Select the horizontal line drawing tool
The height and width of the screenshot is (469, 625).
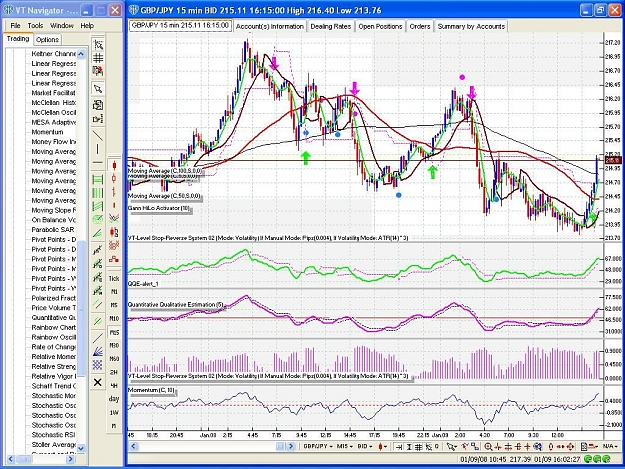click(x=98, y=163)
